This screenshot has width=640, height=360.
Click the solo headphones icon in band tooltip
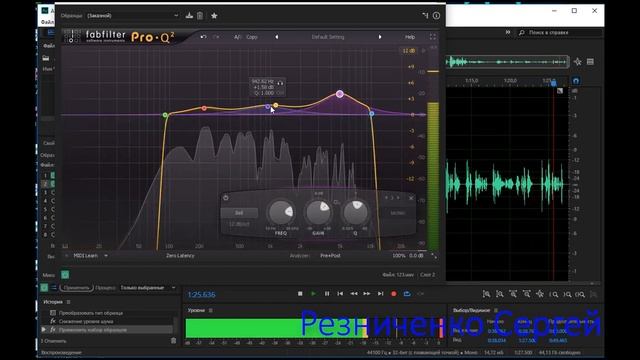[x=280, y=83]
